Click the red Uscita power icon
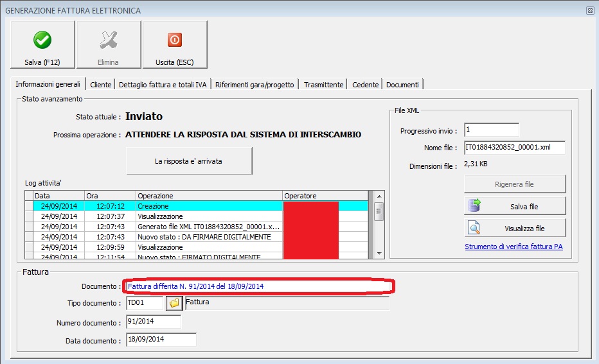Viewport: 599px width, 364px height. pos(175,40)
